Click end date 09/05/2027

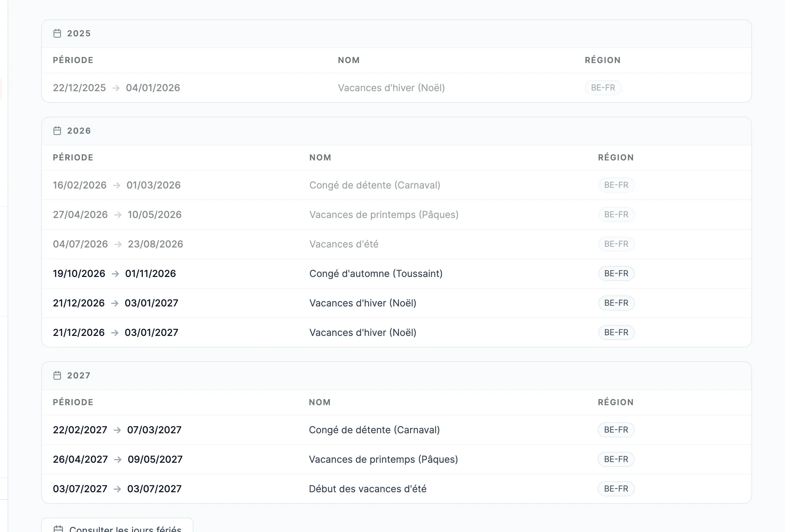pyautogui.click(x=155, y=459)
